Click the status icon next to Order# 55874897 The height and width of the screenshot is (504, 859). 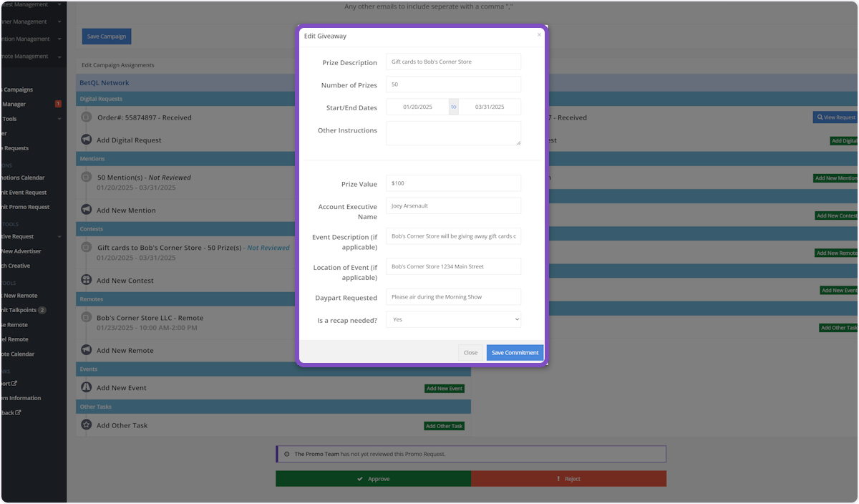click(x=86, y=117)
